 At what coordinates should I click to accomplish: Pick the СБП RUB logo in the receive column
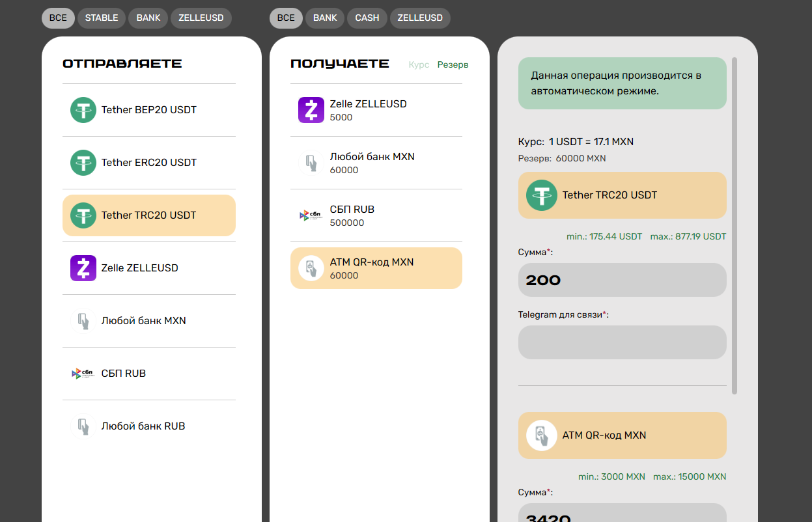(x=311, y=215)
